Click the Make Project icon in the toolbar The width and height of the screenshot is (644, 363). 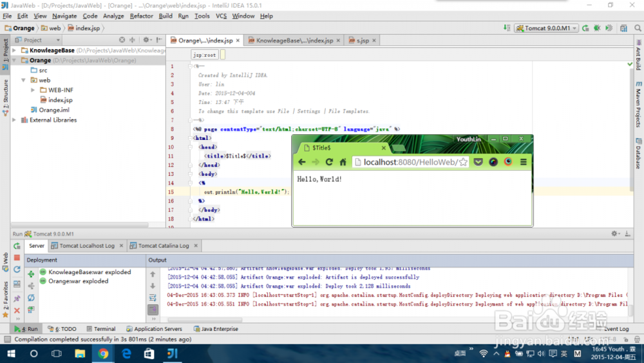(507, 28)
